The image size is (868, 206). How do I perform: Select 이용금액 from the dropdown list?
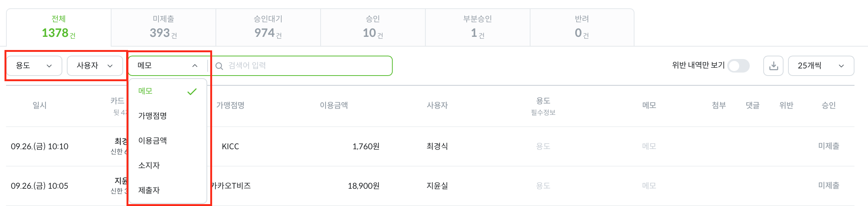(152, 141)
